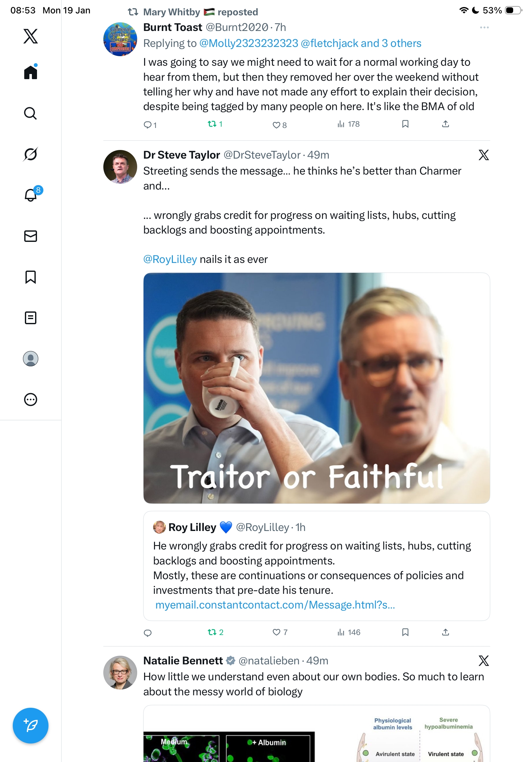
Task: Go to Home feed in sidebar
Action: coord(30,72)
